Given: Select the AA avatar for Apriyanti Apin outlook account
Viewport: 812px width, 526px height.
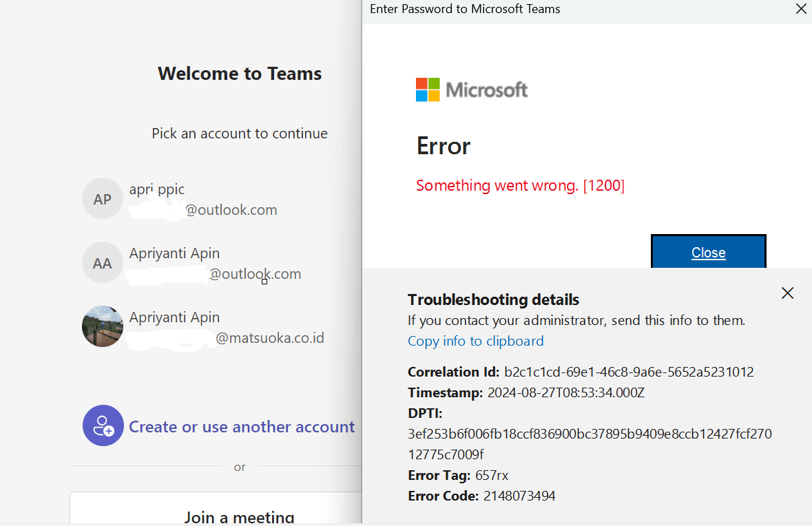Looking at the screenshot, I should coord(103,262).
